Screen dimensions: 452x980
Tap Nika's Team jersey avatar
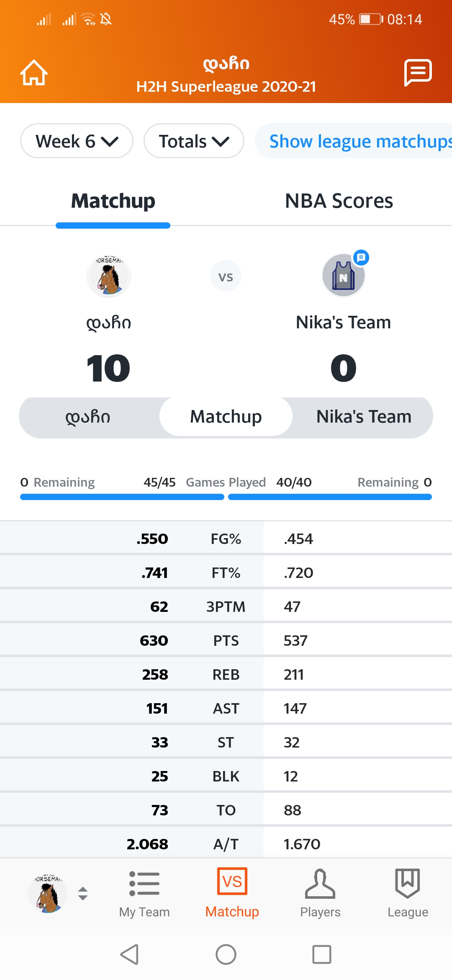pos(343,276)
